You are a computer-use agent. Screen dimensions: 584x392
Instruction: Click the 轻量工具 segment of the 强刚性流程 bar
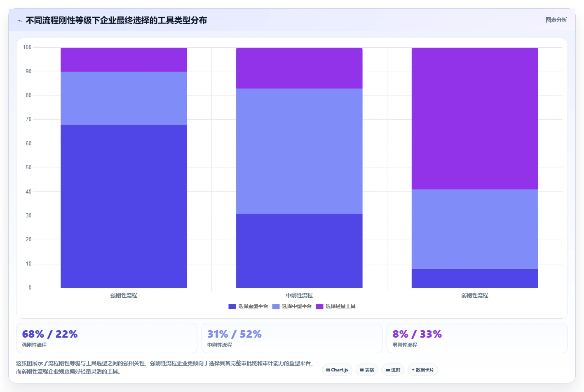coord(124,60)
